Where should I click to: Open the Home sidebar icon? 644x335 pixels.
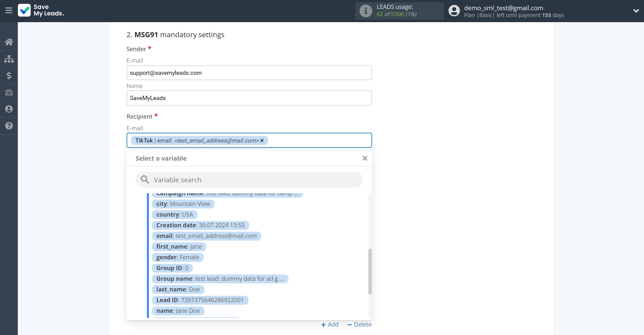(9, 42)
